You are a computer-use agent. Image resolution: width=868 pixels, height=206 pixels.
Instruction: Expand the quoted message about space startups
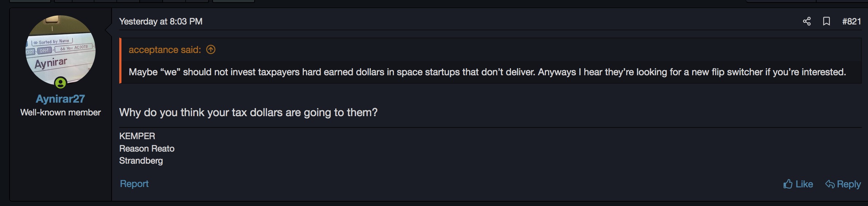coord(487,72)
